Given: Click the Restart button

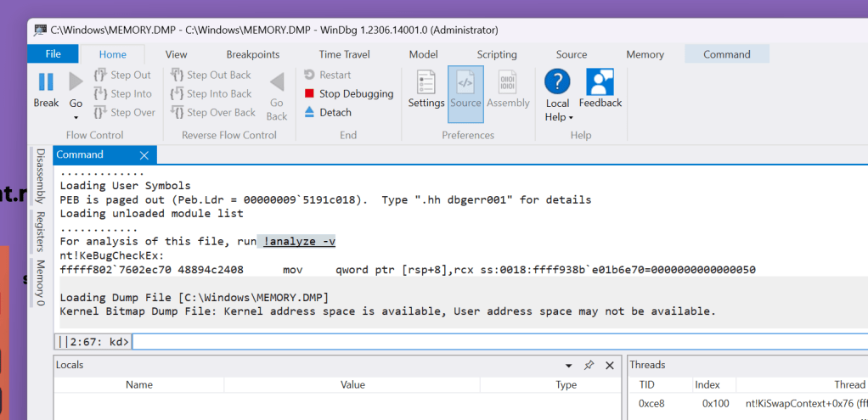Looking at the screenshot, I should pyautogui.click(x=327, y=75).
